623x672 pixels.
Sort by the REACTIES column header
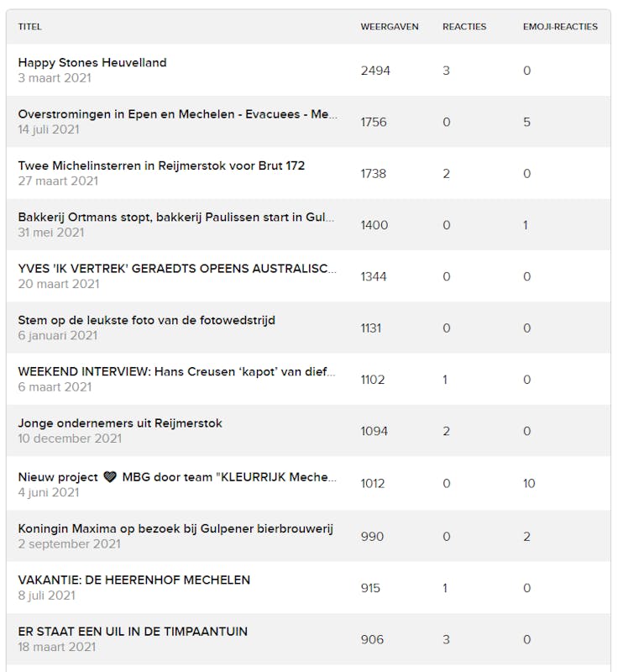click(464, 27)
